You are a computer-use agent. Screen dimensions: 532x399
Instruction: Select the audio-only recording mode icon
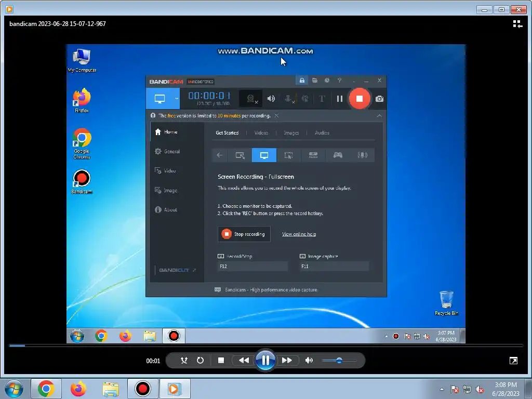(362, 155)
